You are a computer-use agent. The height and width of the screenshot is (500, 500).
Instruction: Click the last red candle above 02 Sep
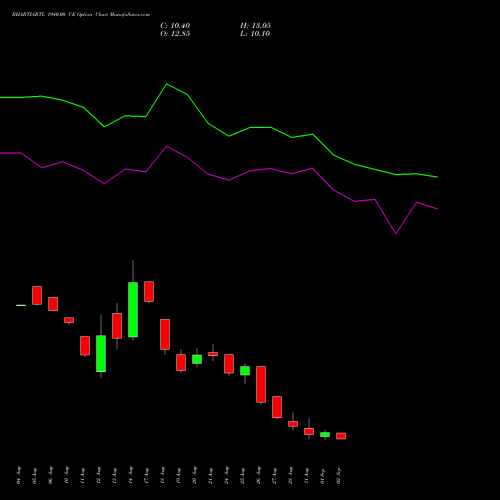(x=341, y=436)
